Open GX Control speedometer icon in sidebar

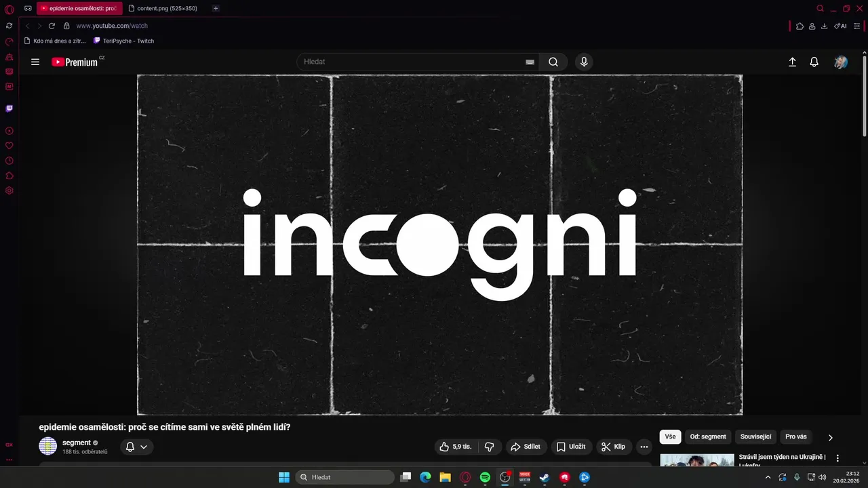(9, 42)
